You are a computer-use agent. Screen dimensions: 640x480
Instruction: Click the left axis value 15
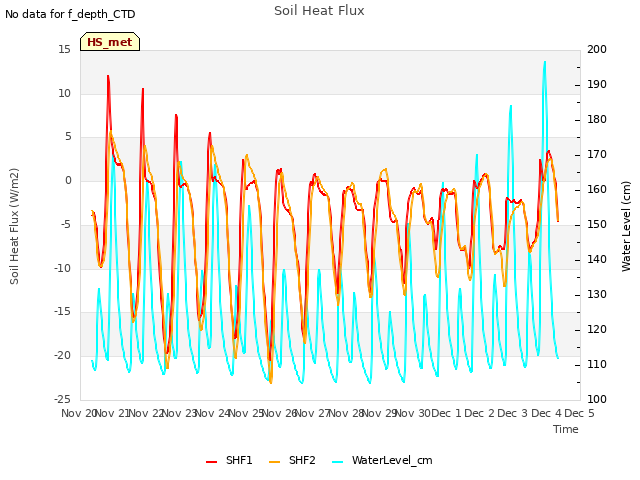pos(64,49)
